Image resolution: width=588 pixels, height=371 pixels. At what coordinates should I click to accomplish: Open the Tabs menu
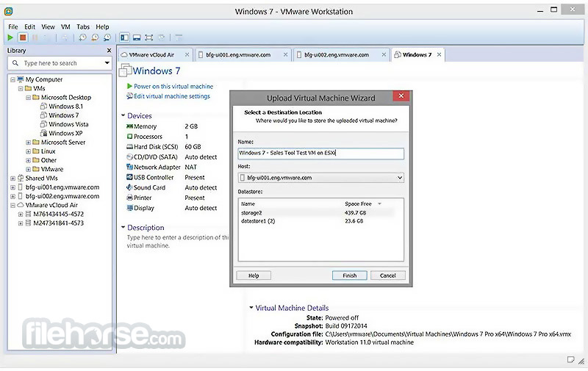[83, 27]
